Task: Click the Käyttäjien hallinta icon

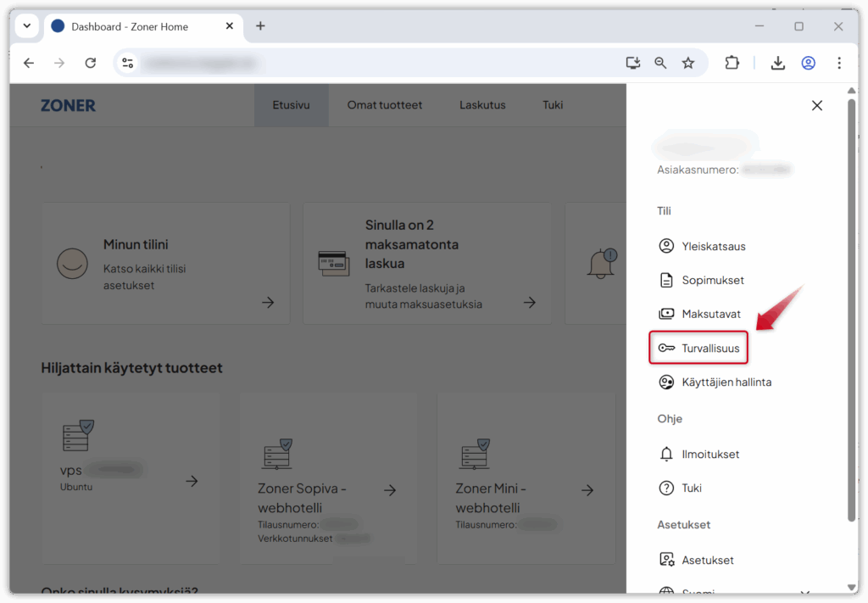Action: pos(666,382)
